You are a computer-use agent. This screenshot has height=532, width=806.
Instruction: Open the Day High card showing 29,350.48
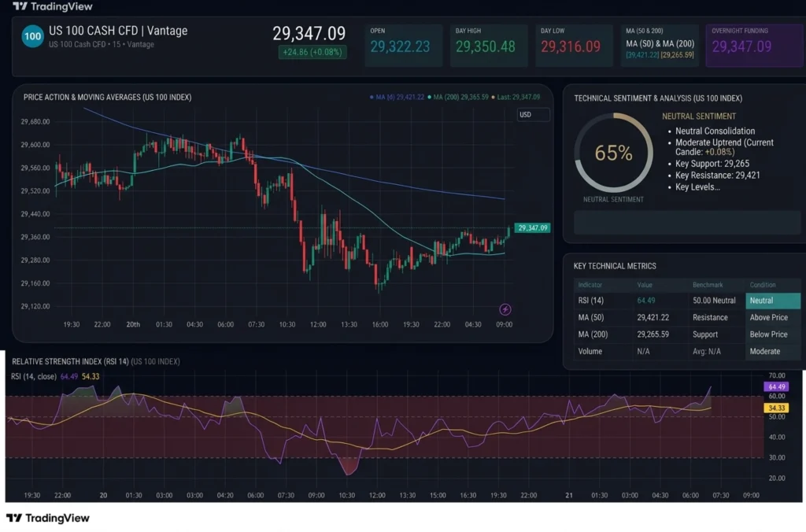pos(489,45)
